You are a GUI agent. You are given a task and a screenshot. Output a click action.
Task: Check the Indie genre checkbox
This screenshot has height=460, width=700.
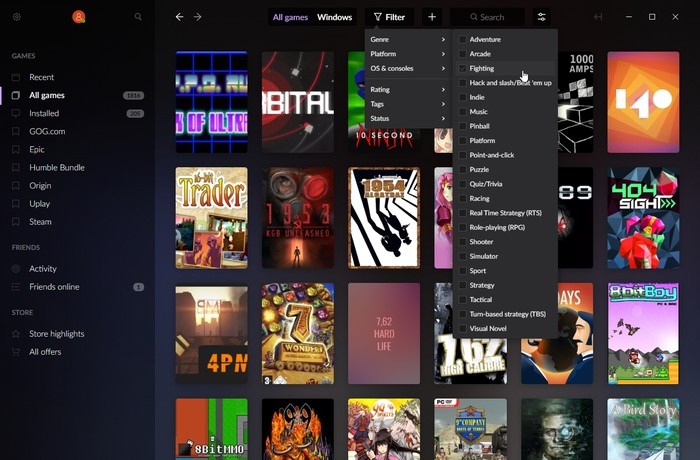(x=462, y=97)
